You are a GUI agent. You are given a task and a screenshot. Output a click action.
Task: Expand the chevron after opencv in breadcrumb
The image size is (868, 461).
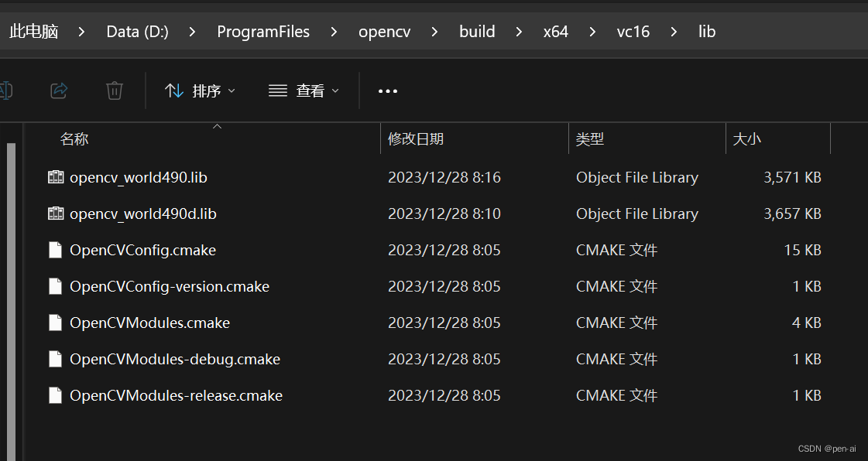pyautogui.click(x=434, y=32)
